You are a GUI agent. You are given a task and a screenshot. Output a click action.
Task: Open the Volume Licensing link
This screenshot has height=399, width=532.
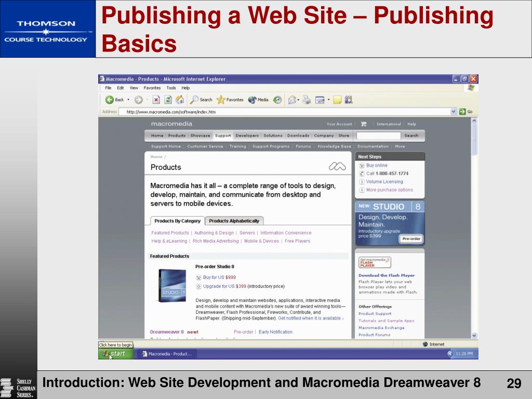click(384, 182)
